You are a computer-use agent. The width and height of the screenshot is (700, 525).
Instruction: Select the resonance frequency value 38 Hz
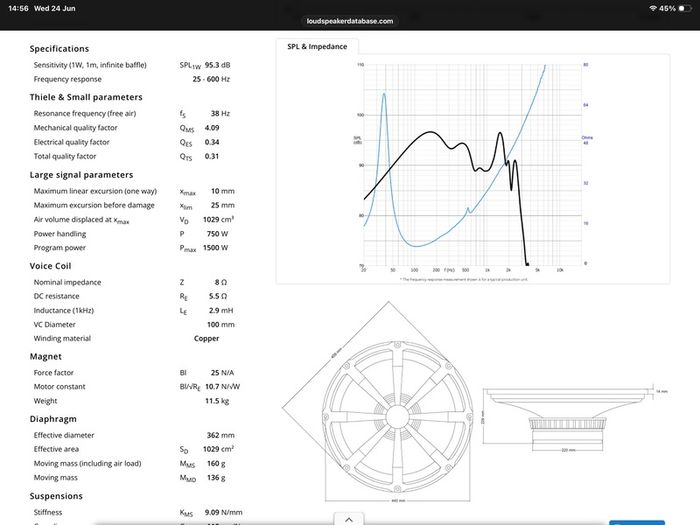point(221,113)
